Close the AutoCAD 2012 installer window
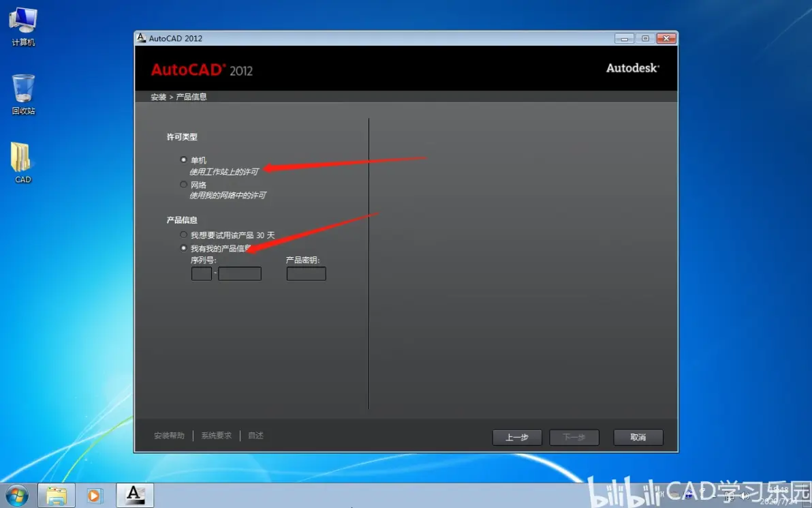This screenshot has width=812, height=508. coord(666,38)
